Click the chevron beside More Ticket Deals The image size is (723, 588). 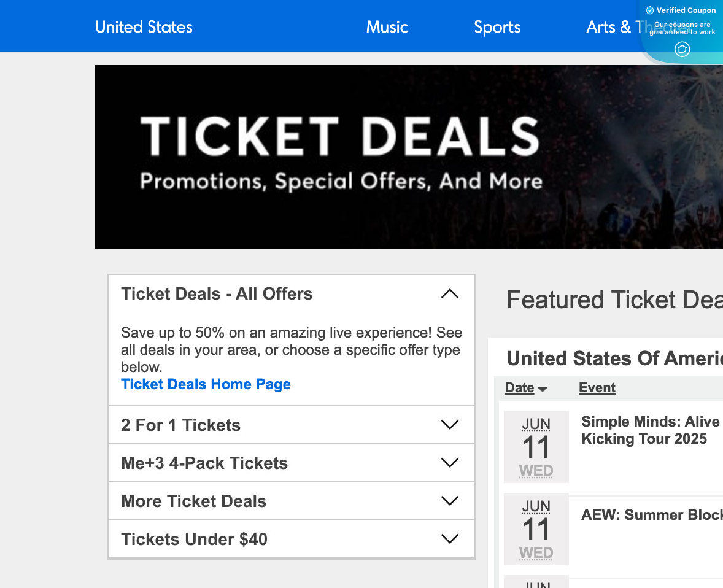click(450, 501)
